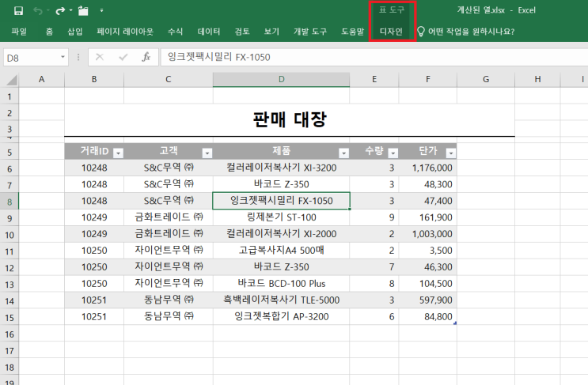Save the workbook with the floppy disk icon
The width and height of the screenshot is (588, 385).
click(18, 10)
